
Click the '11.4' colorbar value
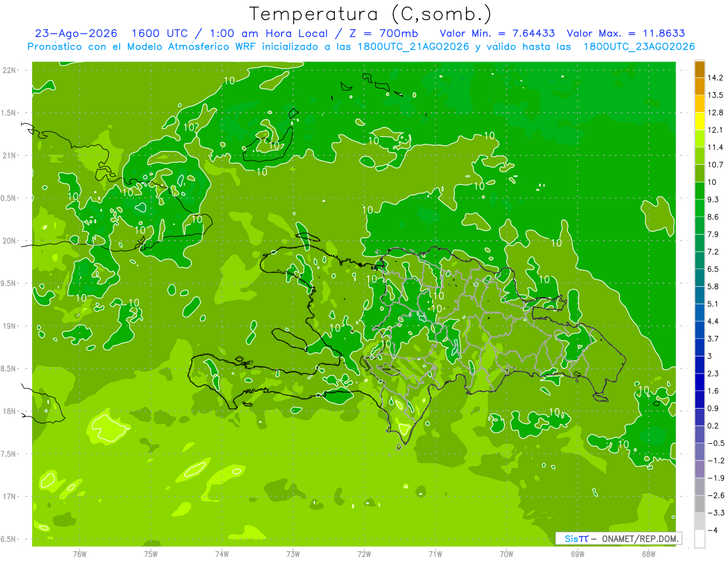(716, 147)
